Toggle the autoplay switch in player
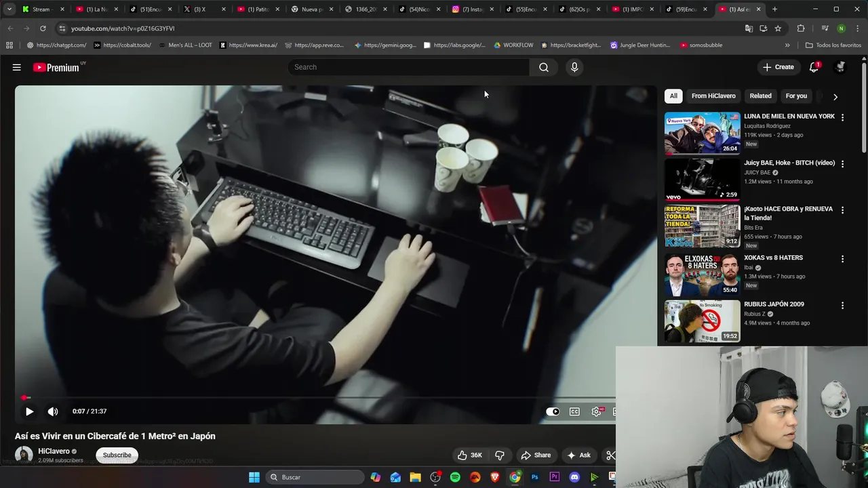The image size is (868, 488). coord(553,411)
